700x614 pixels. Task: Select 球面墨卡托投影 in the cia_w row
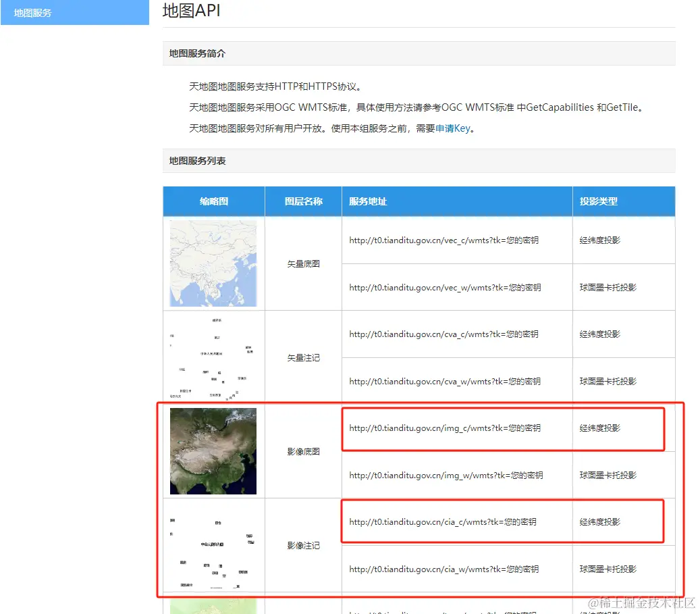pos(608,569)
